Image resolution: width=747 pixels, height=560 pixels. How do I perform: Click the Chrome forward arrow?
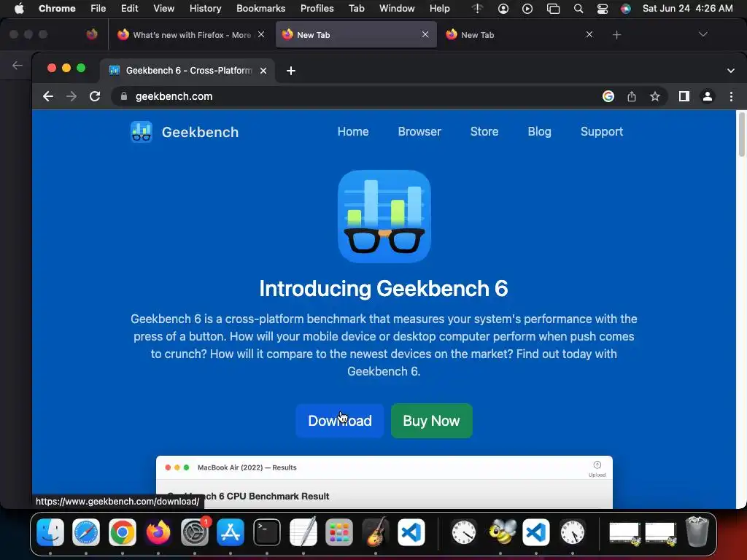71,97
